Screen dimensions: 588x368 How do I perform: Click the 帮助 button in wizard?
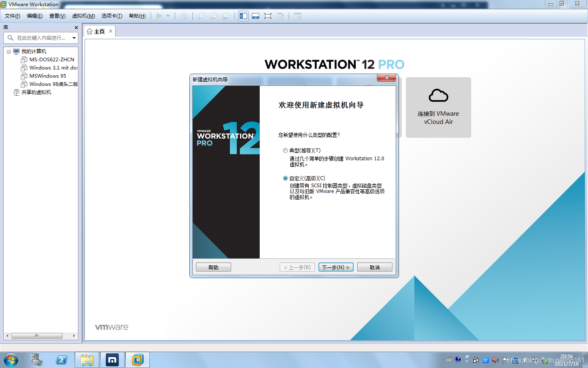coord(214,267)
